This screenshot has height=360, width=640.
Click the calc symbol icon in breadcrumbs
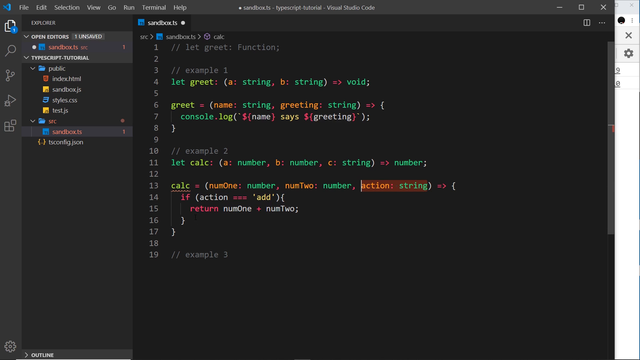coord(207,37)
